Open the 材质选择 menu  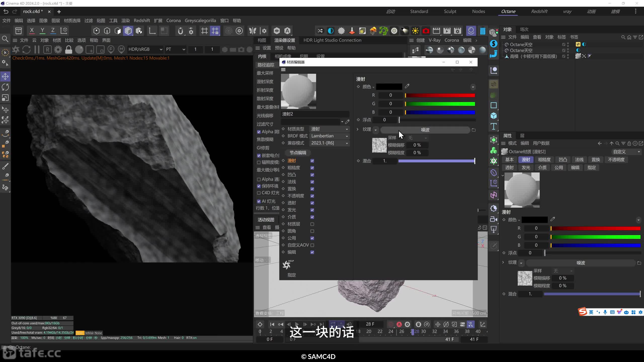(72, 21)
